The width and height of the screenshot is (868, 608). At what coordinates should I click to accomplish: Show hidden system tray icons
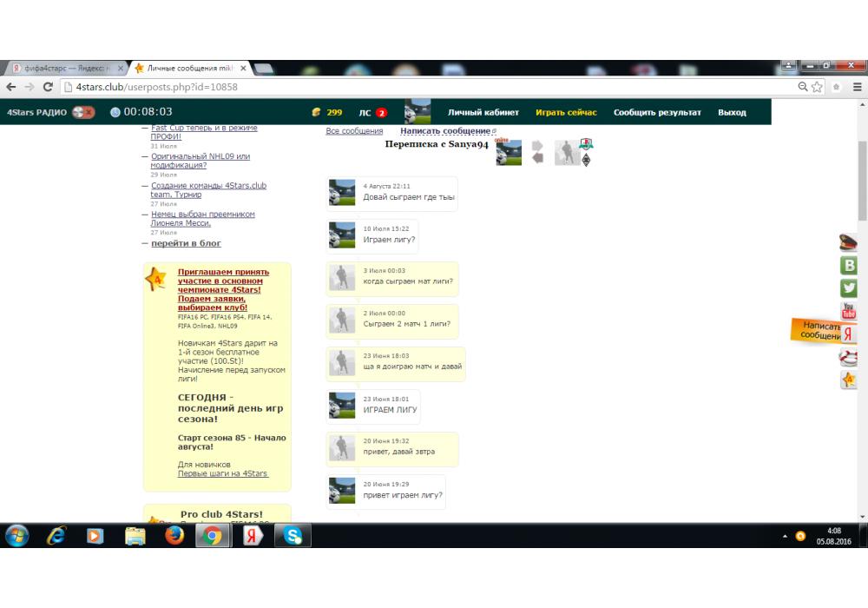tap(785, 536)
